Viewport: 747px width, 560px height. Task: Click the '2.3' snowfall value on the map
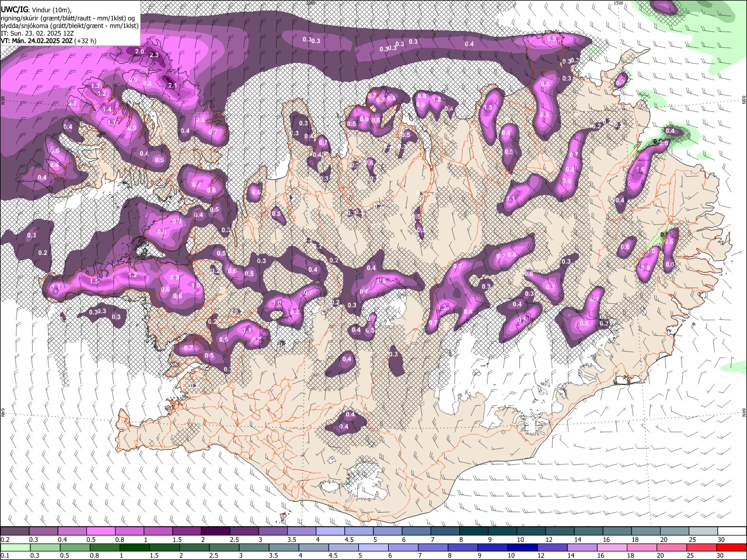click(155, 55)
